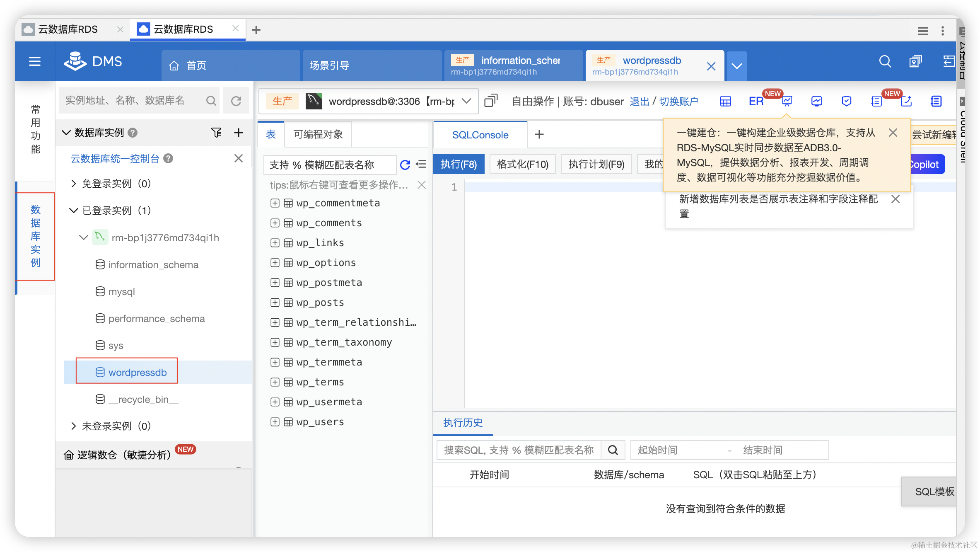Open the 数据库实例 sidebar section
This screenshot has height=552, width=980.
pos(36,236)
